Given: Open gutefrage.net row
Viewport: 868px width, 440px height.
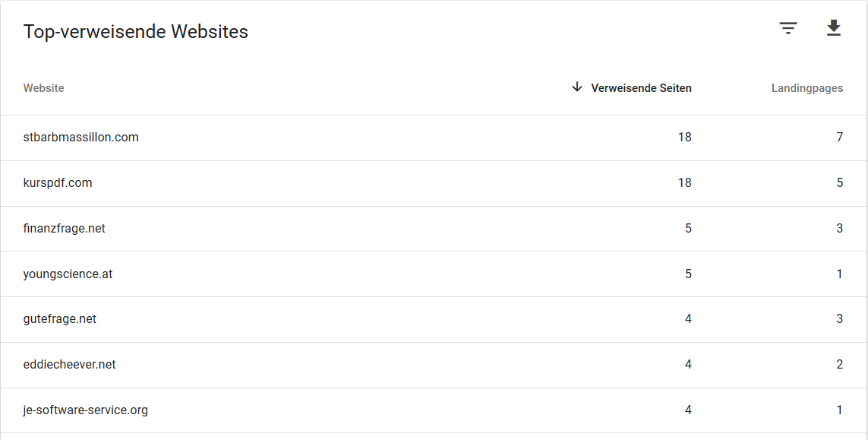Looking at the screenshot, I should click(434, 320).
